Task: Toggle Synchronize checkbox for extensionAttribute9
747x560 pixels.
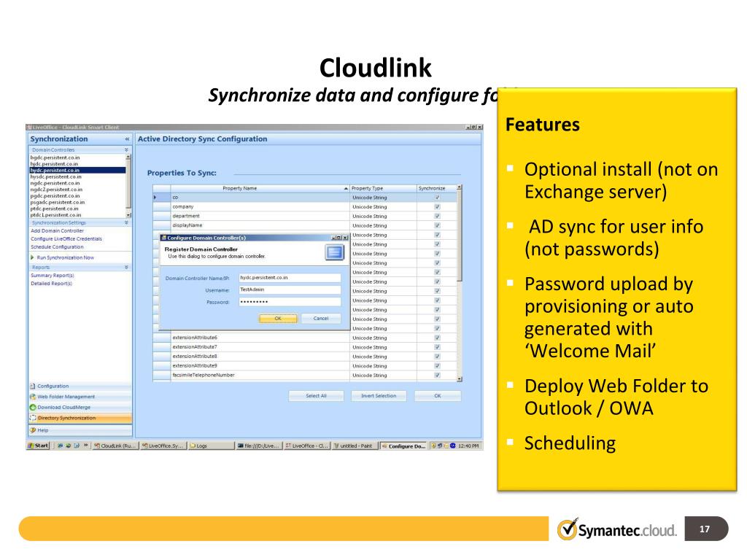Action: [437, 366]
